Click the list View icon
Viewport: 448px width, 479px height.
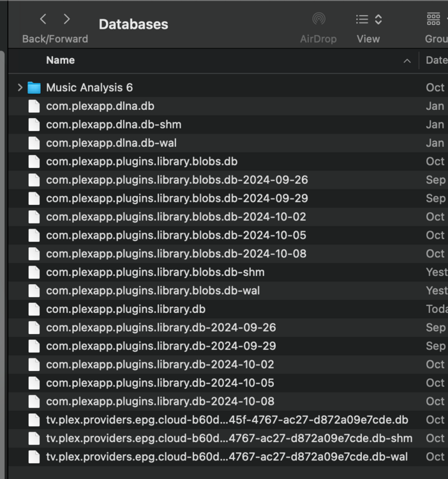tap(362, 19)
